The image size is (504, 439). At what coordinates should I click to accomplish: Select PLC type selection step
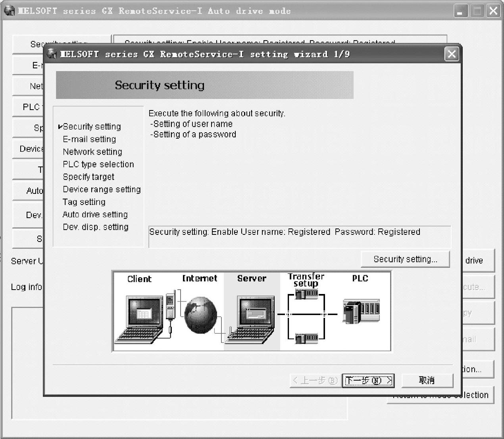point(98,164)
